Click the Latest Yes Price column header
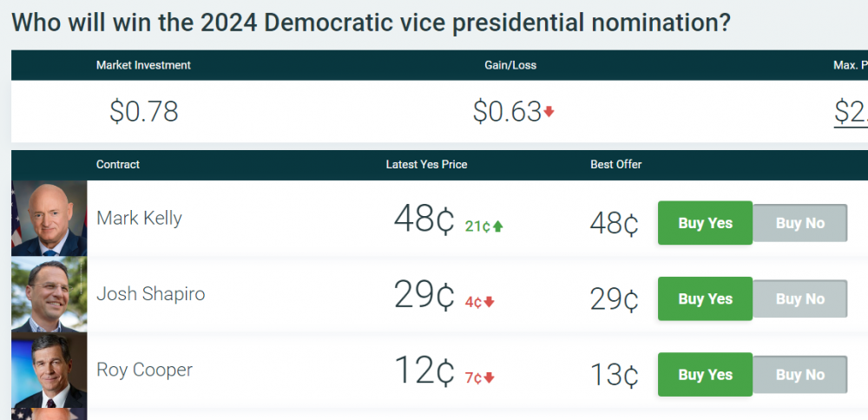This screenshot has width=868, height=420. [x=426, y=164]
